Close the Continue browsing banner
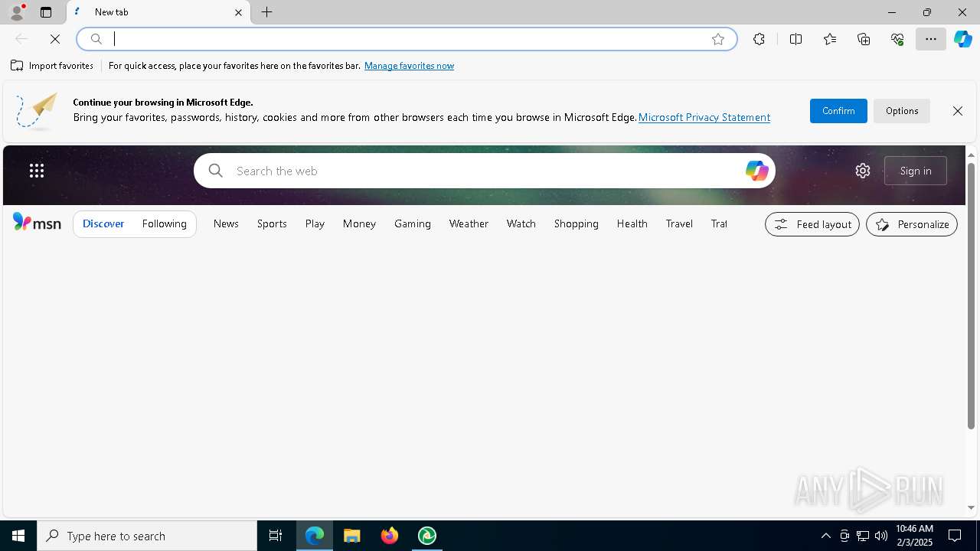This screenshot has height=551, width=980. click(x=958, y=111)
